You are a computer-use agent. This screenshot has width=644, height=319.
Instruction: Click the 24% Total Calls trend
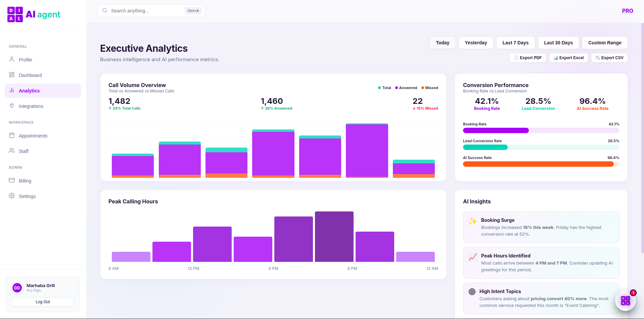pyautogui.click(x=124, y=108)
